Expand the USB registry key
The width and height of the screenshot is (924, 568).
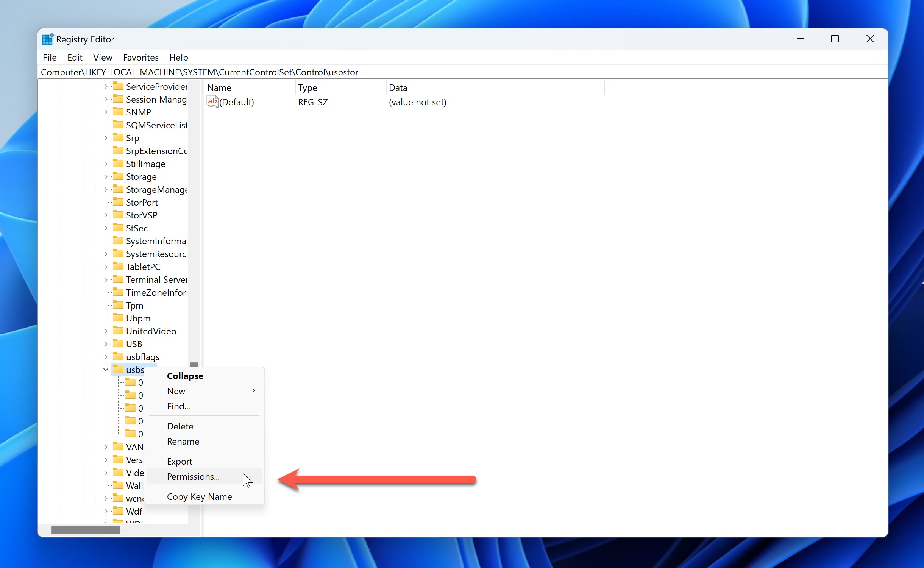107,344
